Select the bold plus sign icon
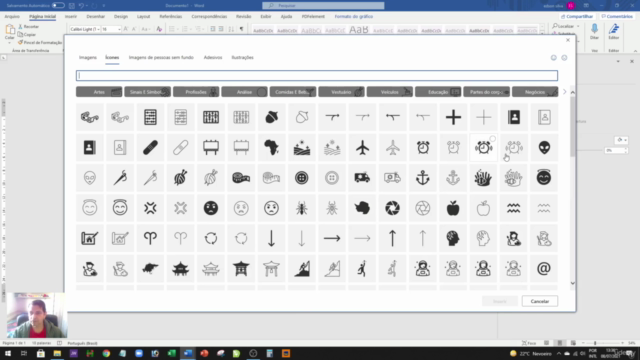 point(453,117)
